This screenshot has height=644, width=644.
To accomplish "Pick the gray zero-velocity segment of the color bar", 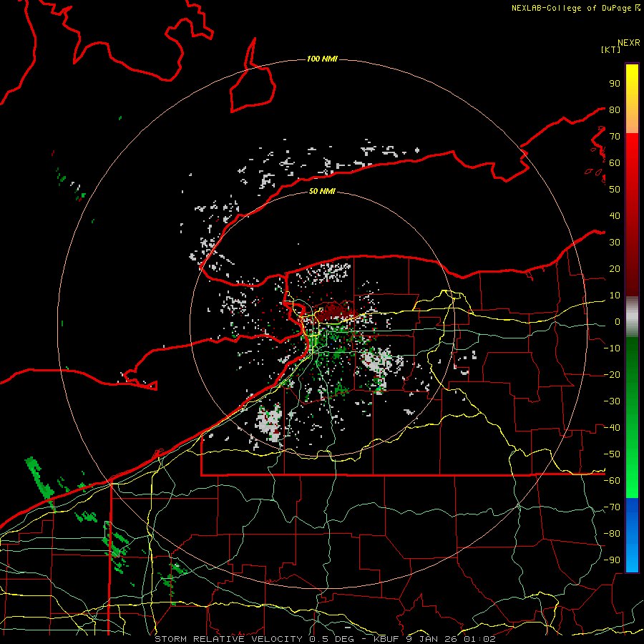I will pos(632,317).
